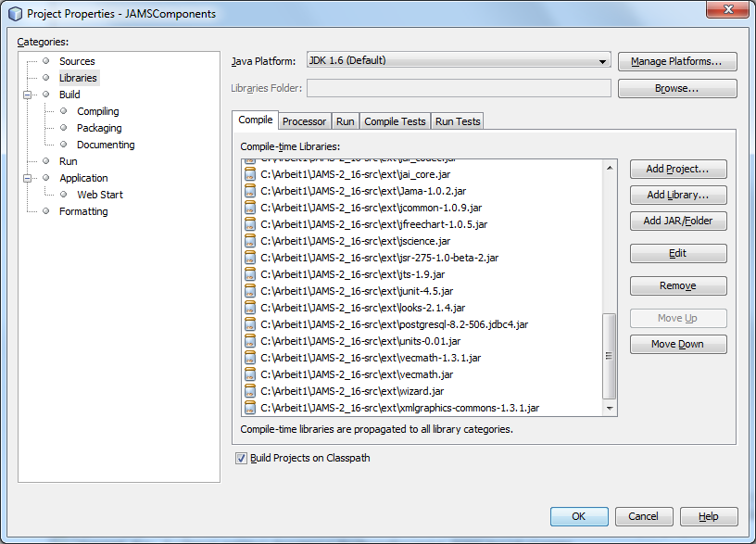
Task: Collapse the Application category node
Action: [28, 178]
